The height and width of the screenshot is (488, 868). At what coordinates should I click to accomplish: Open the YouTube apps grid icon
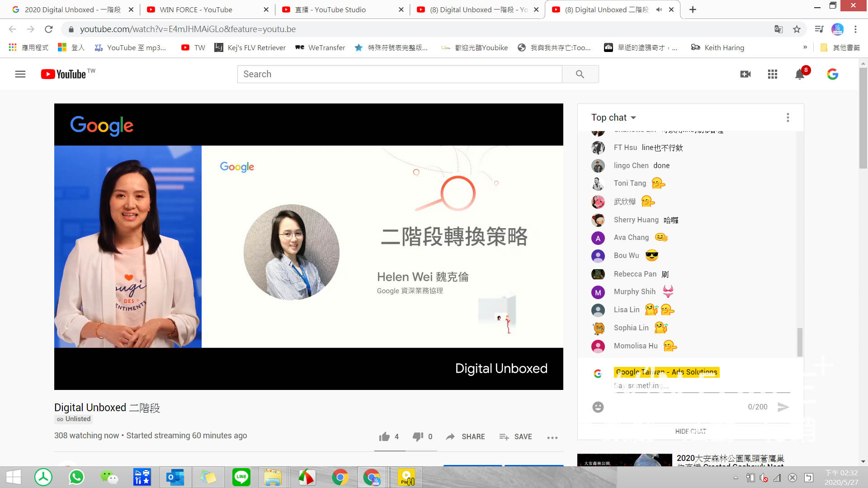tap(773, 74)
